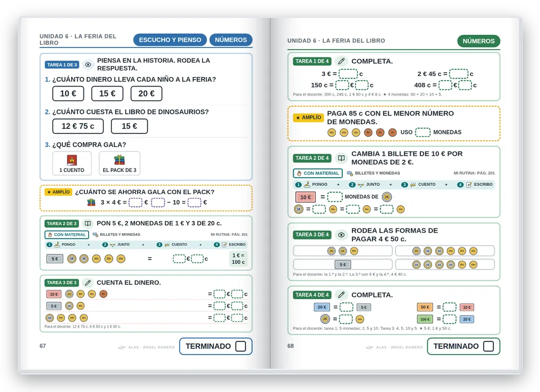Image resolution: width=540 pixels, height=392 pixels.
Task: Click the USO monedas blank answer box
Action: coord(422,132)
